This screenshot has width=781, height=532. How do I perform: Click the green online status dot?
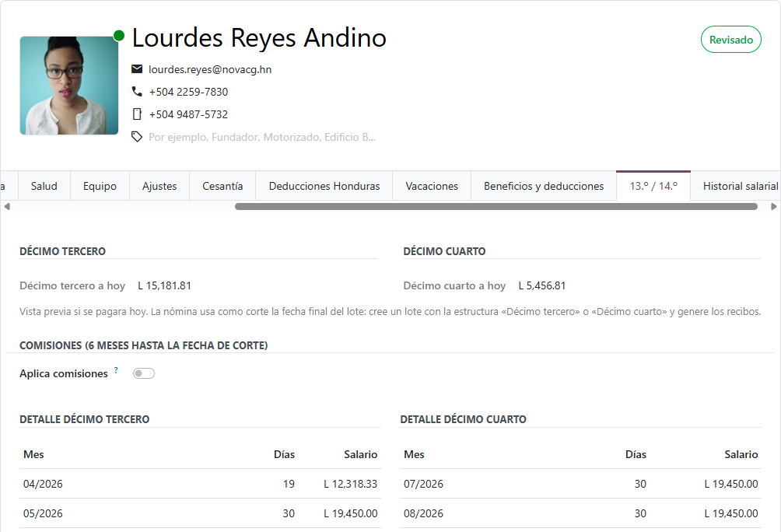(118, 36)
